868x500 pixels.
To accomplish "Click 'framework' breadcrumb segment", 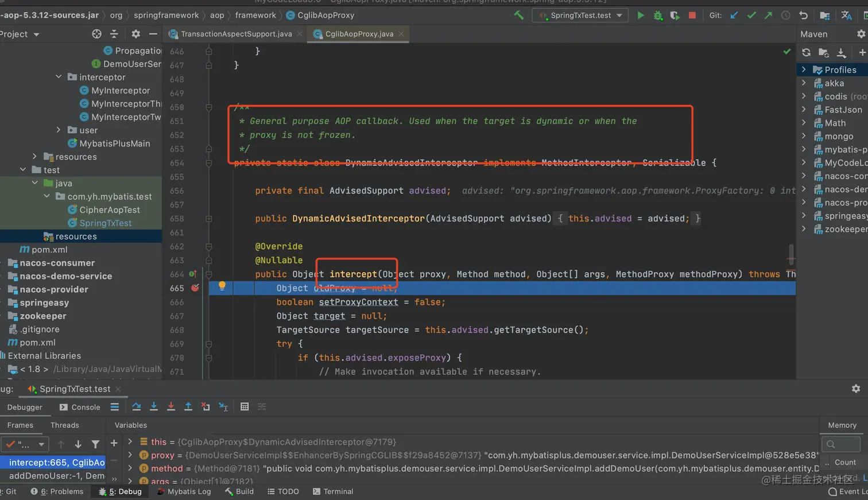I will click(x=255, y=15).
